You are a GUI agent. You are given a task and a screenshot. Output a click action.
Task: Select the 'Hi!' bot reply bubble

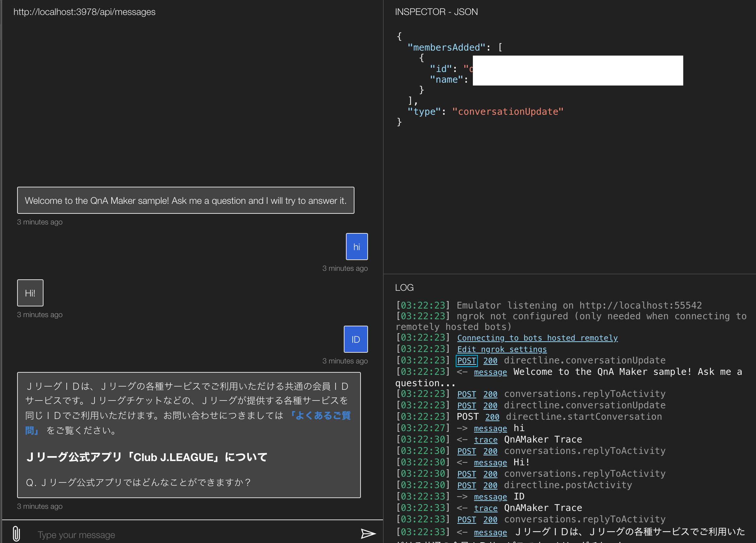[30, 293]
